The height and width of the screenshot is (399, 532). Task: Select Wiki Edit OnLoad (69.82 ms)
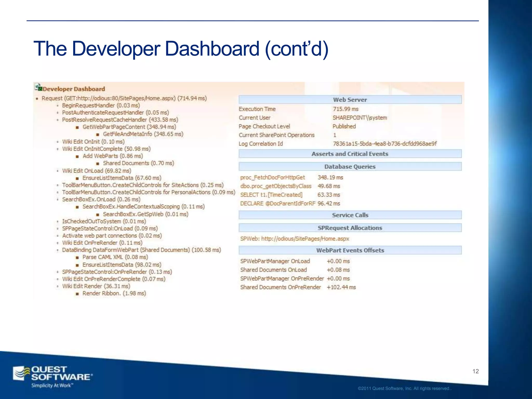pos(97,171)
